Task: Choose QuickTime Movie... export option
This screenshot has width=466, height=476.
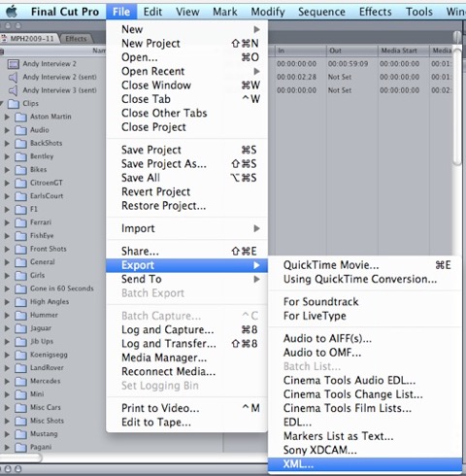Action: [365, 265]
